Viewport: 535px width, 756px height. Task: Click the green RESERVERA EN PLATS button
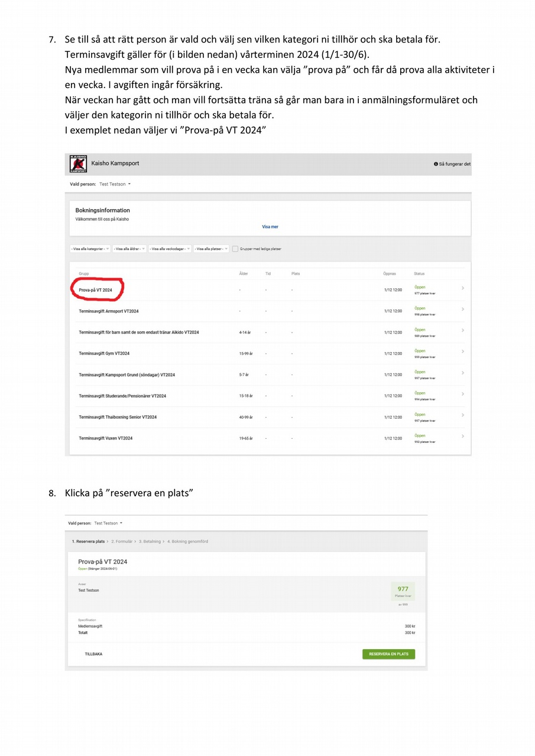388,654
